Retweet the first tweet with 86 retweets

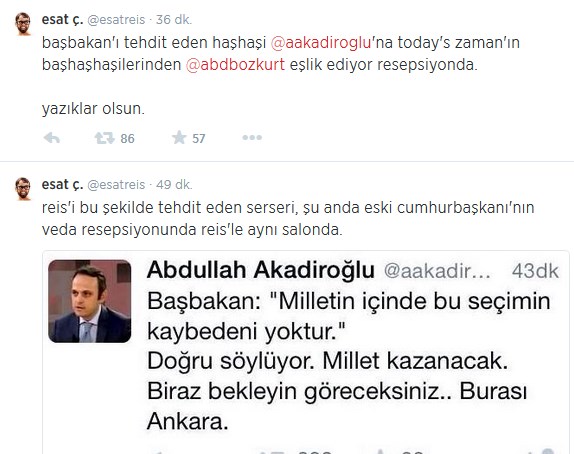tap(105, 138)
